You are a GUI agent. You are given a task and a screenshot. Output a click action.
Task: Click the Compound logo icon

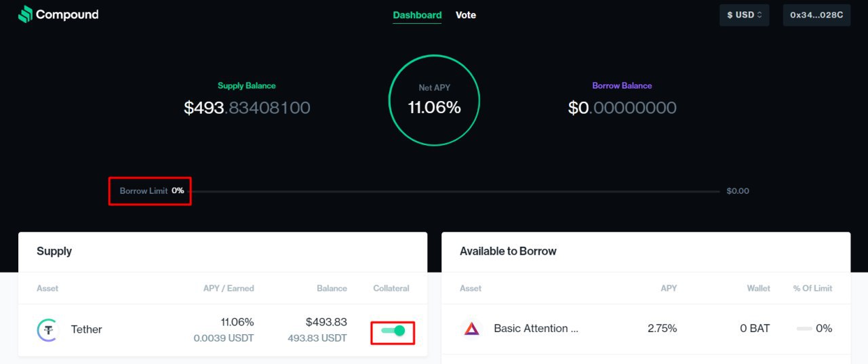pyautogui.click(x=25, y=14)
